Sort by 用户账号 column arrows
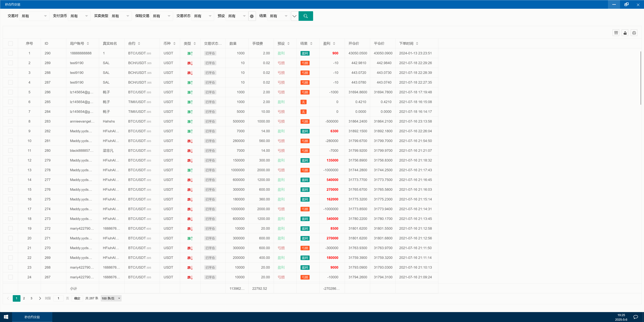644x322 pixels. (x=88, y=43)
